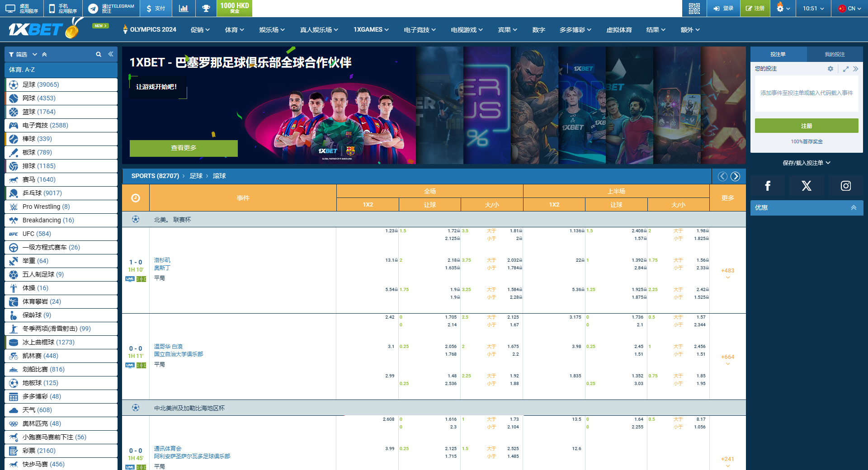The width and height of the screenshot is (868, 470).
Task: Select Pro Wrestling (8) in sports list
Action: 61,207
